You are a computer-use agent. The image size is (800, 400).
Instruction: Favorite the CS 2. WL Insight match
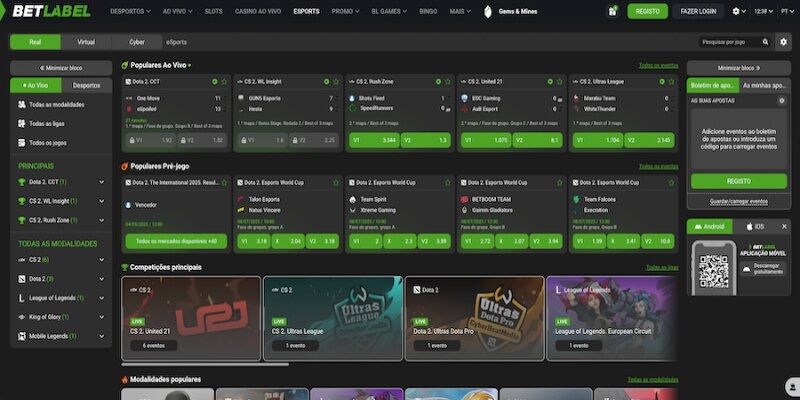(x=336, y=82)
